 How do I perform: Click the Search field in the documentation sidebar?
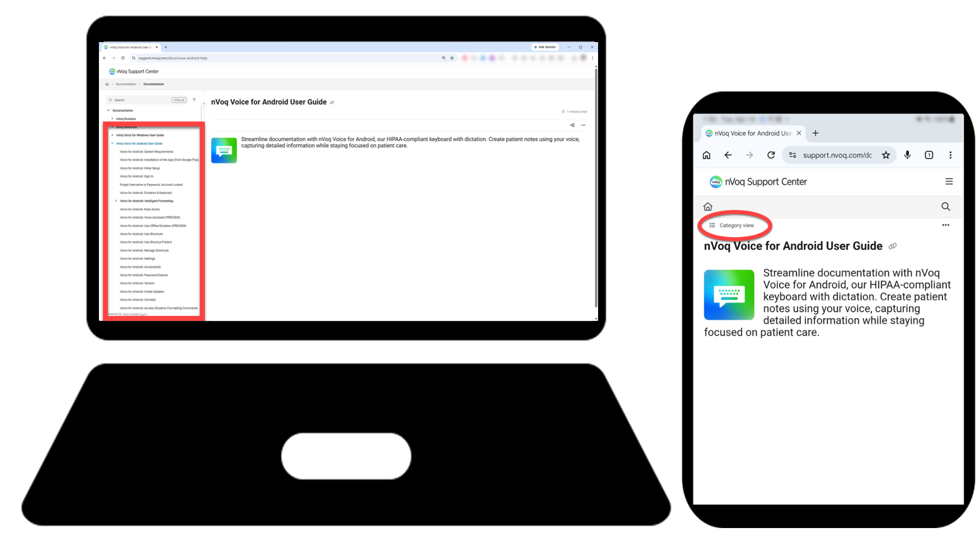[143, 99]
